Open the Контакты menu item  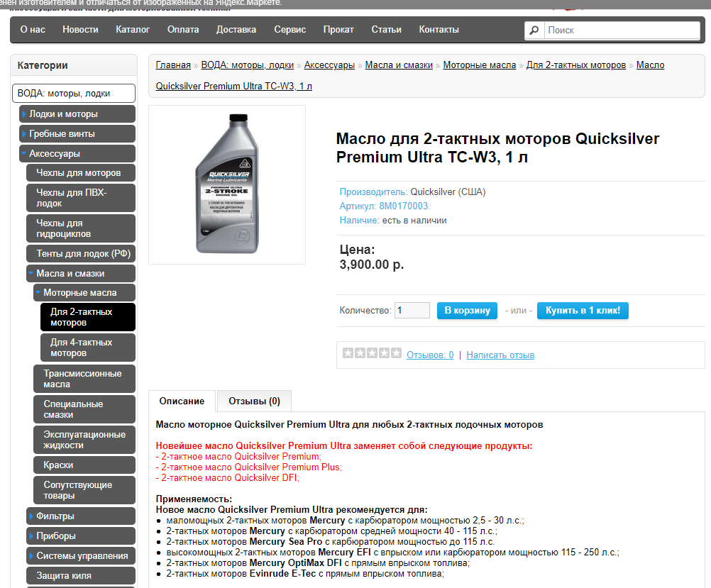439,30
